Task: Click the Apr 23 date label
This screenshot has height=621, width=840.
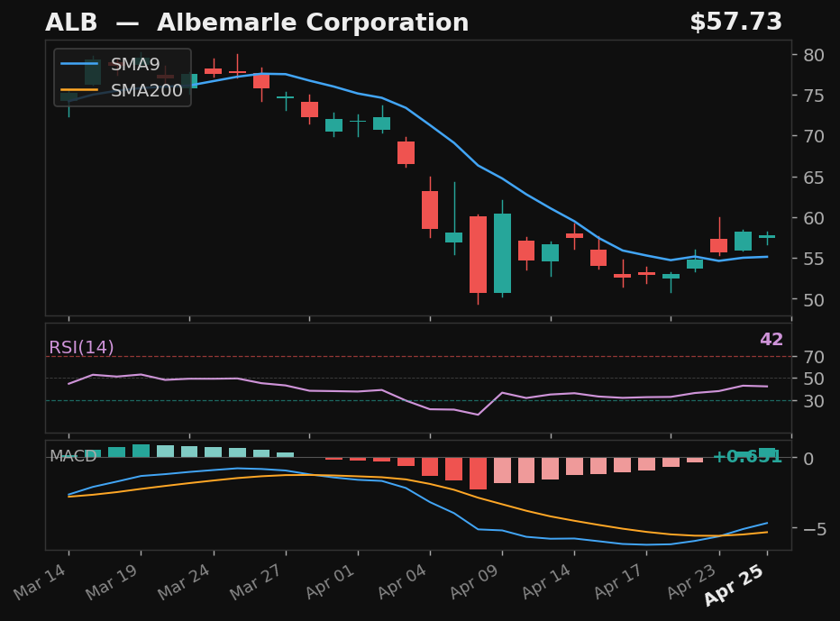Action: (x=692, y=582)
